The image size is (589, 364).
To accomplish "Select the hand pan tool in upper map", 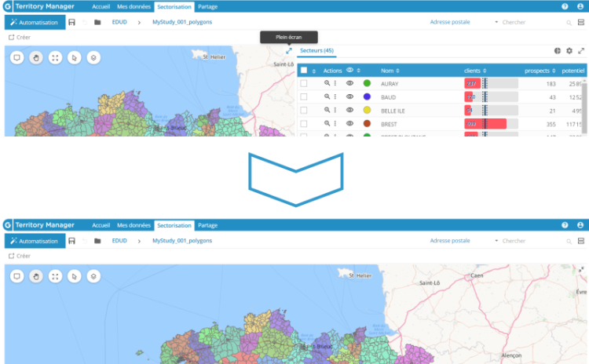I will (35, 57).
